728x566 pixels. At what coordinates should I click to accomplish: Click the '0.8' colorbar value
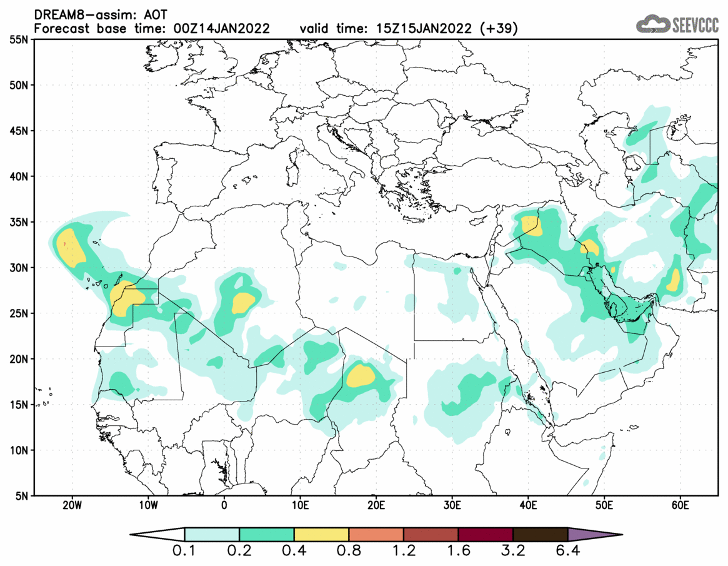pyautogui.click(x=349, y=551)
